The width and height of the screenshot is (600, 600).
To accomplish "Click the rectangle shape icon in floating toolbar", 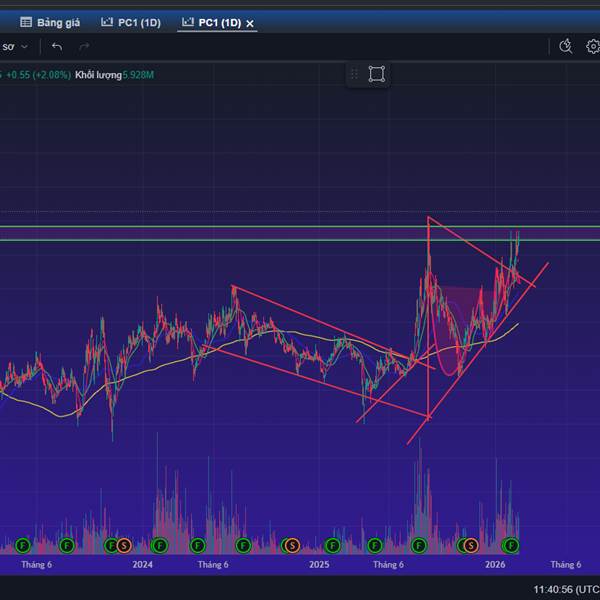I will [377, 74].
